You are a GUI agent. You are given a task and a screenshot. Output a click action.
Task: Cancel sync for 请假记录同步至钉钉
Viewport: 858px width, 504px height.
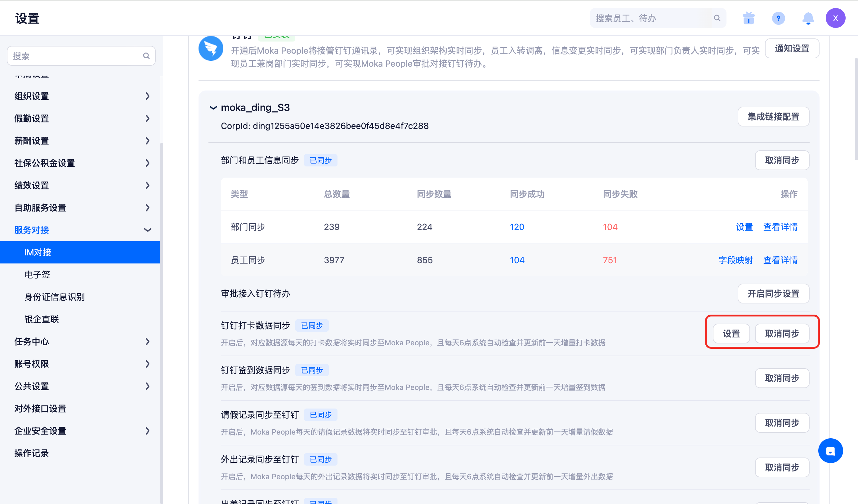click(x=782, y=423)
